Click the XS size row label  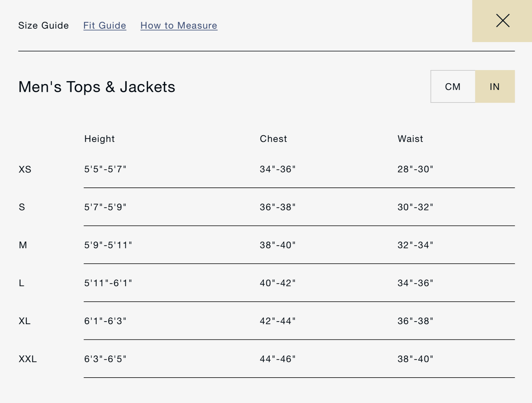click(25, 169)
